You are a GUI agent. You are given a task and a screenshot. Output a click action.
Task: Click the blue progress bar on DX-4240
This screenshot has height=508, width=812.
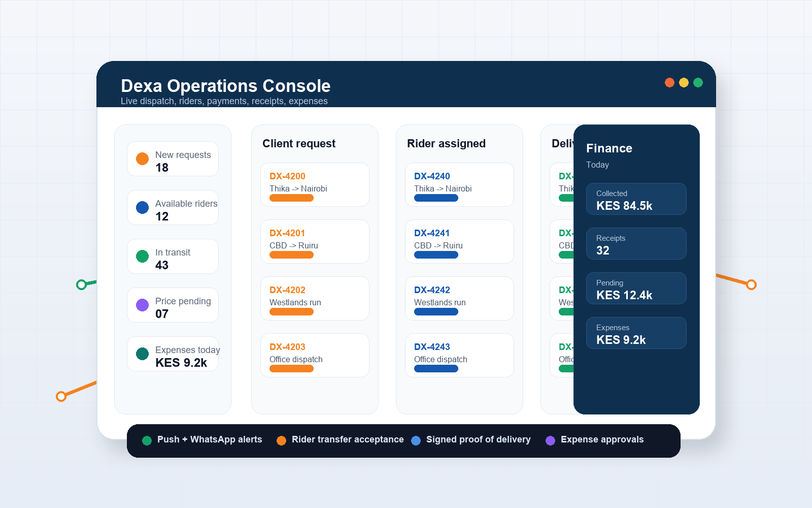pos(436,198)
